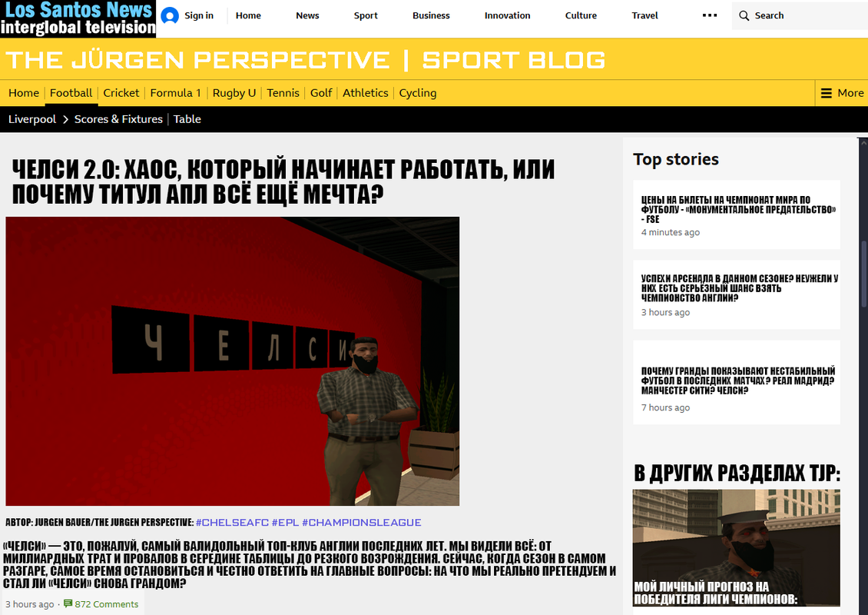Open Scores & Fixtures
The width and height of the screenshot is (868, 615).
coord(118,119)
